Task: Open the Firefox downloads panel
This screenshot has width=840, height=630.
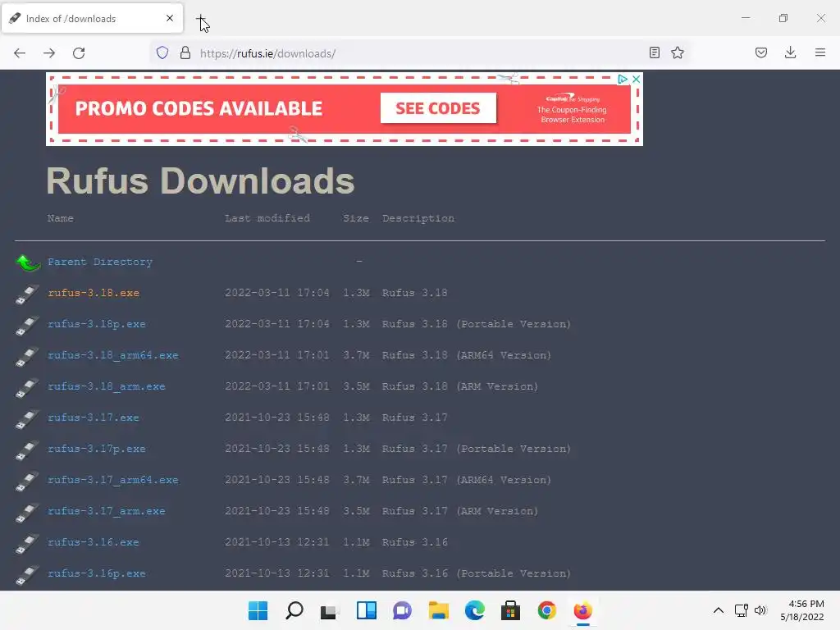Action: click(x=790, y=52)
